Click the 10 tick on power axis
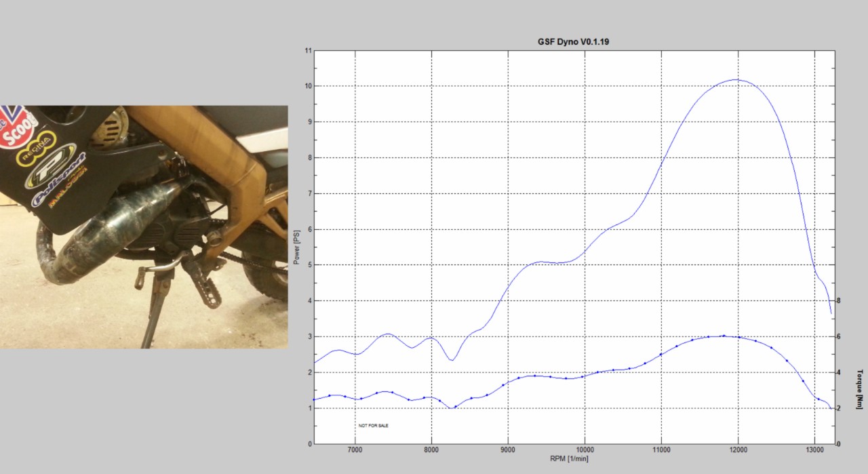This screenshot has height=474, width=868. (307, 86)
